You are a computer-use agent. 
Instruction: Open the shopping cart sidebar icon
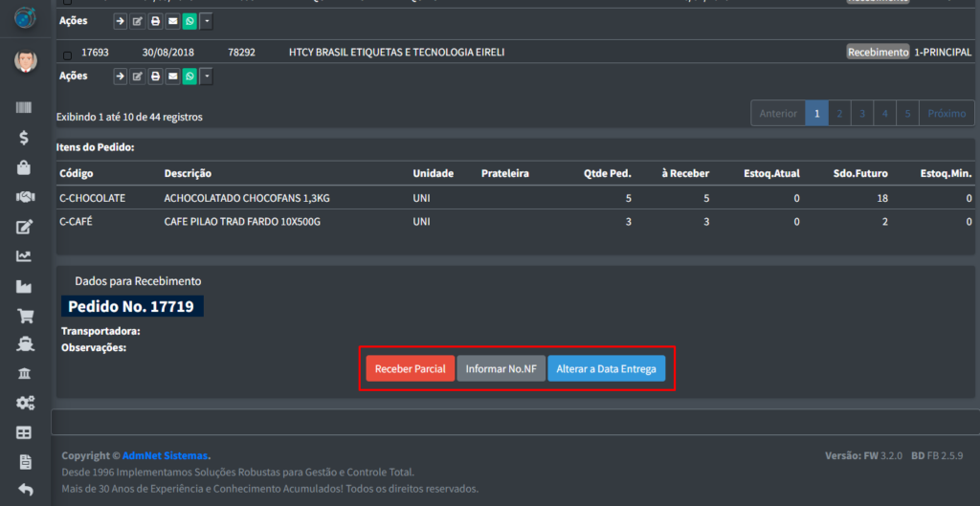tap(25, 316)
